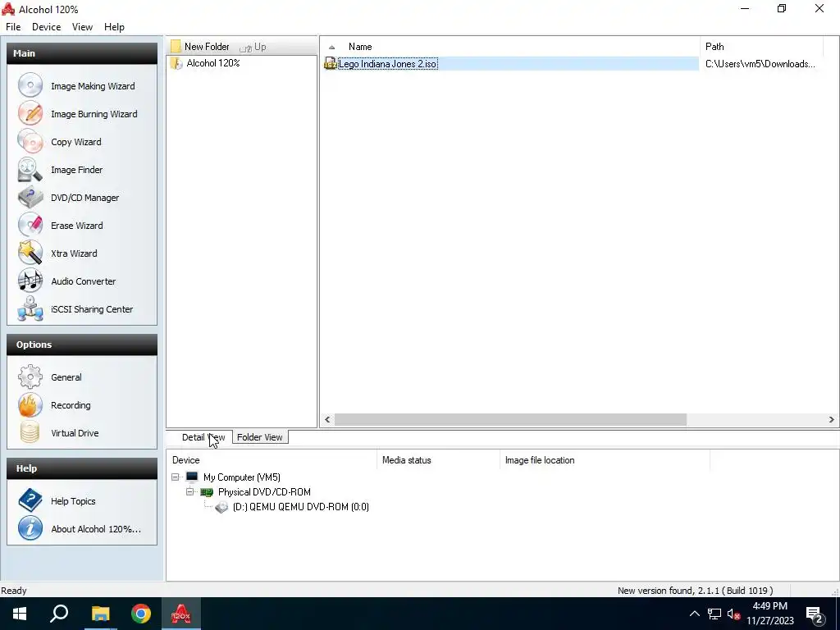
Task: Select the My Computer (VM5) node
Action: [x=242, y=477]
